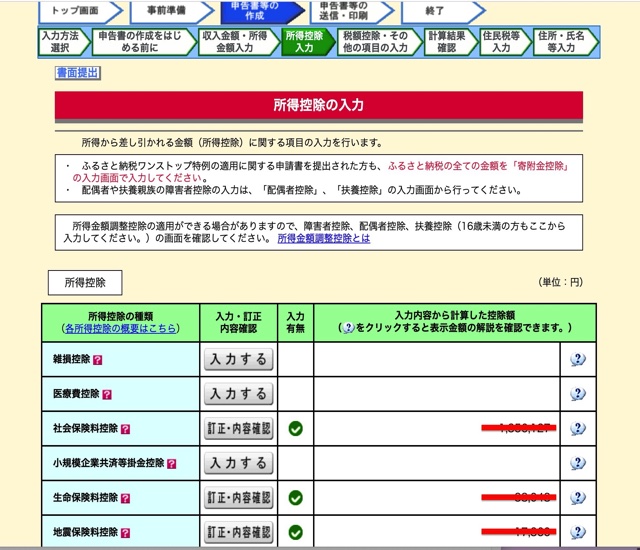Click the 書面提出 link
Viewport: 640px width, 550px height.
(x=77, y=73)
